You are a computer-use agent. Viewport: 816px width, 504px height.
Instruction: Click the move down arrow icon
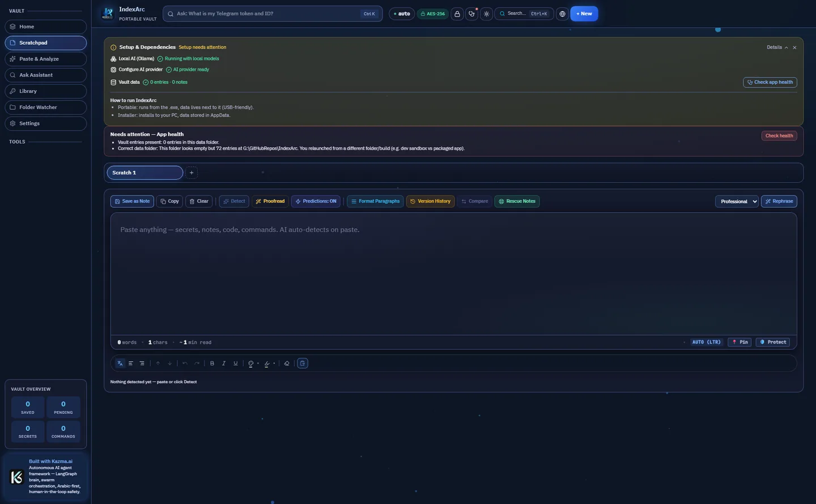[x=169, y=364]
